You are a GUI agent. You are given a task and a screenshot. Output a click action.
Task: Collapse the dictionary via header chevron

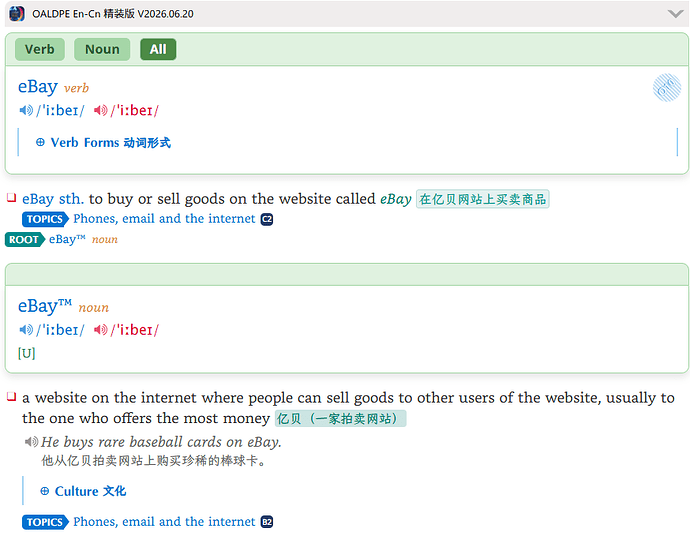click(x=675, y=14)
